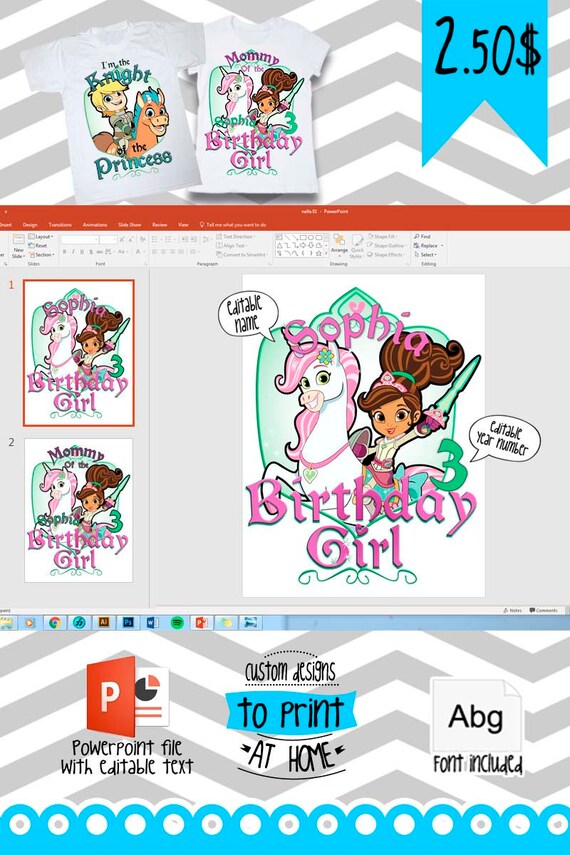Screen dimensions: 570x855
Task: Click the Tell me what you want to do box
Action: click(233, 225)
